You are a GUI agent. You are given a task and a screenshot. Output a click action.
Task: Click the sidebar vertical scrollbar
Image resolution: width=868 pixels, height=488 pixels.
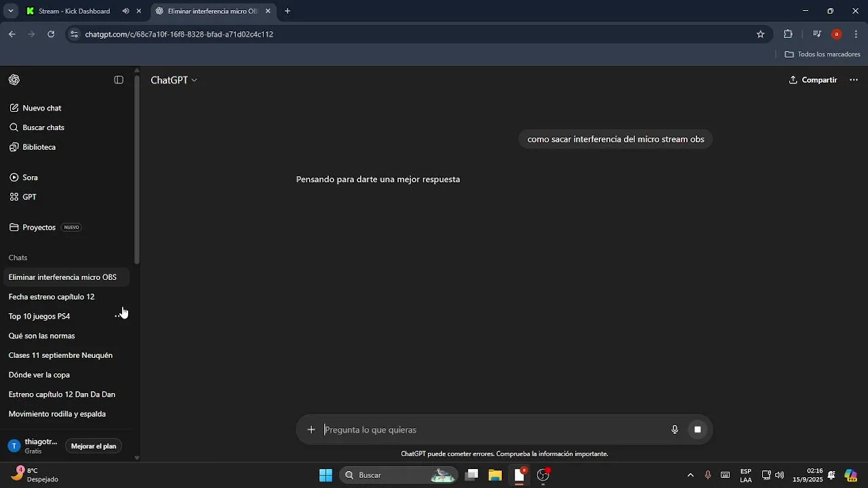point(137,169)
